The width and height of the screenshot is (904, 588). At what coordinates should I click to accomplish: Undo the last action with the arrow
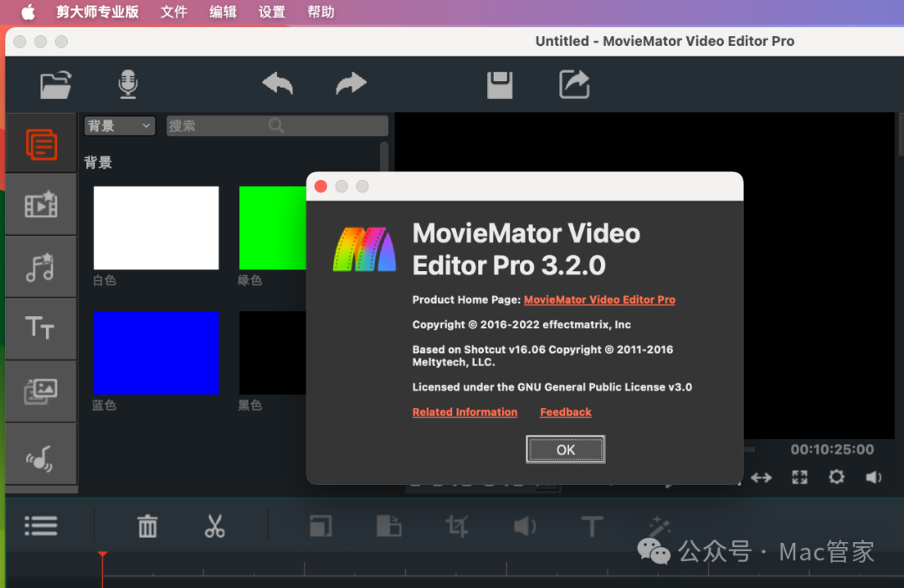click(x=278, y=84)
